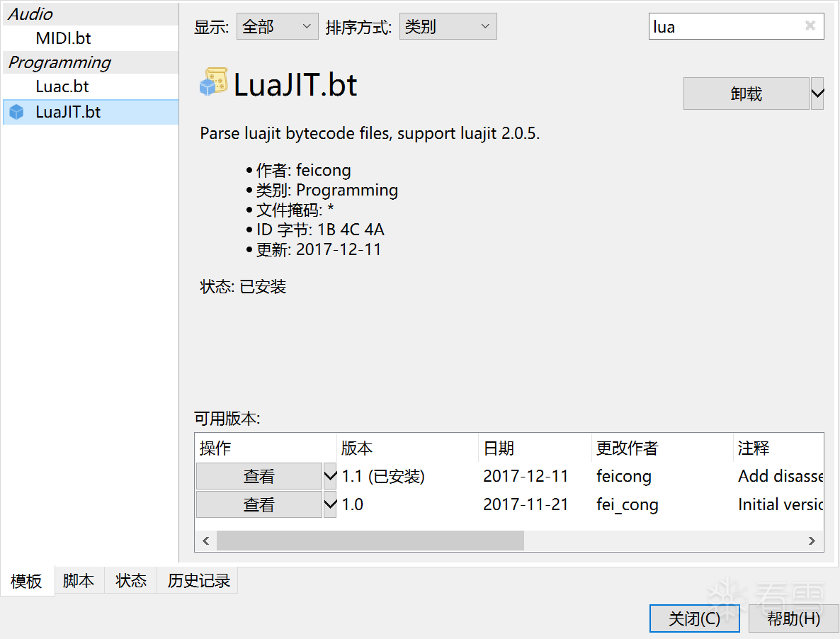Click the 状态: 已安装 status text
Viewport: 840px width, 639px height.
click(x=243, y=287)
